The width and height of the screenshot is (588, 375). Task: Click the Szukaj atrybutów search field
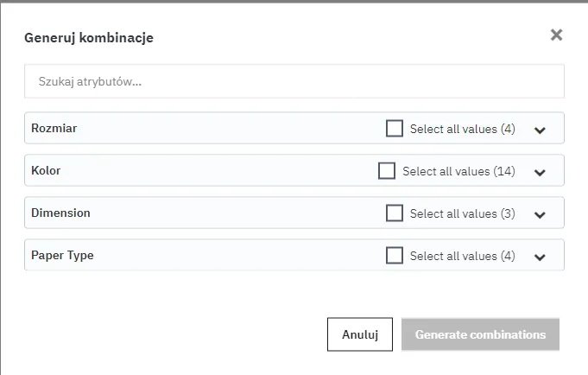coord(294,82)
